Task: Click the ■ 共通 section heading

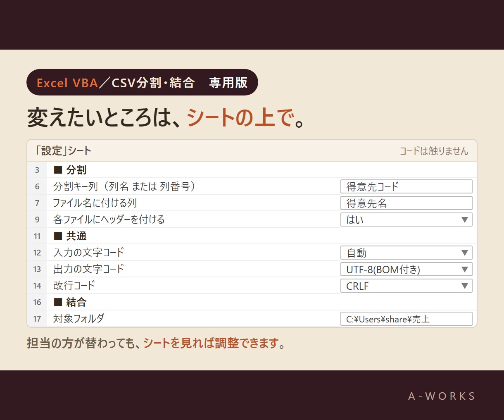Action: click(x=70, y=236)
